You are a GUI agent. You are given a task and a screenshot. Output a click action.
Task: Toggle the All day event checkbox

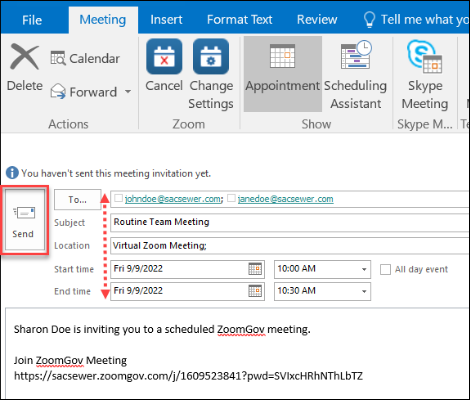pyautogui.click(x=385, y=269)
